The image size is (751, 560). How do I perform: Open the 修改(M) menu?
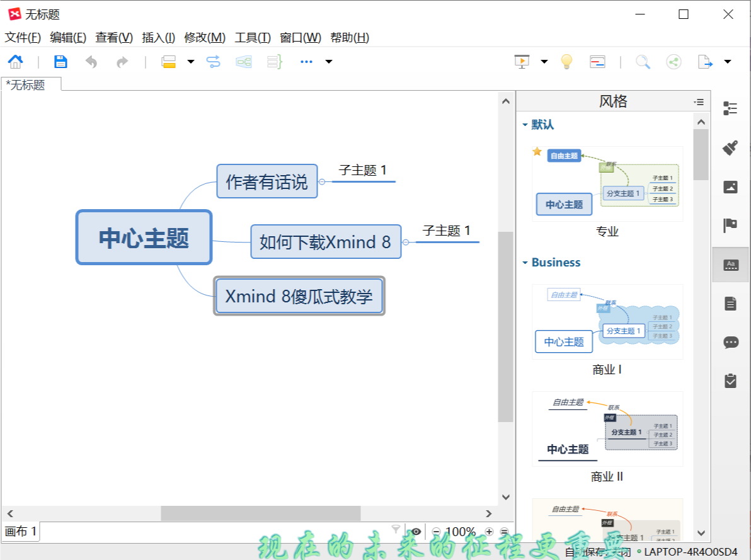point(205,37)
